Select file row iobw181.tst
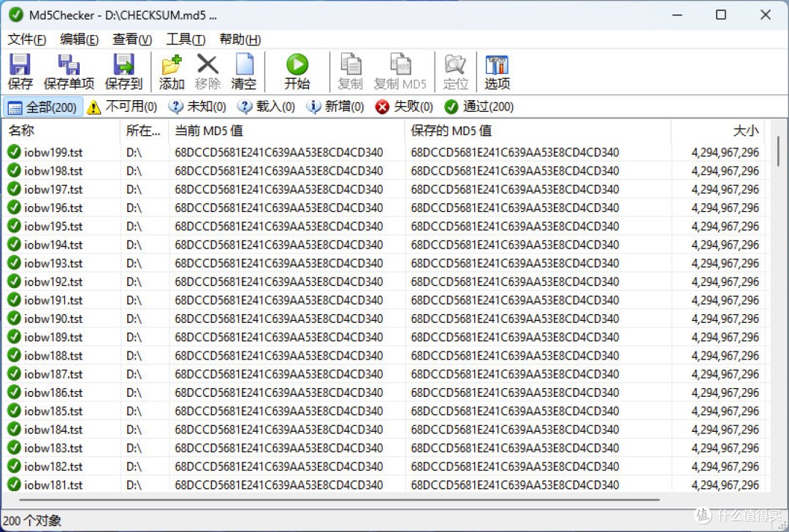Image resolution: width=789 pixels, height=532 pixels. (386, 484)
